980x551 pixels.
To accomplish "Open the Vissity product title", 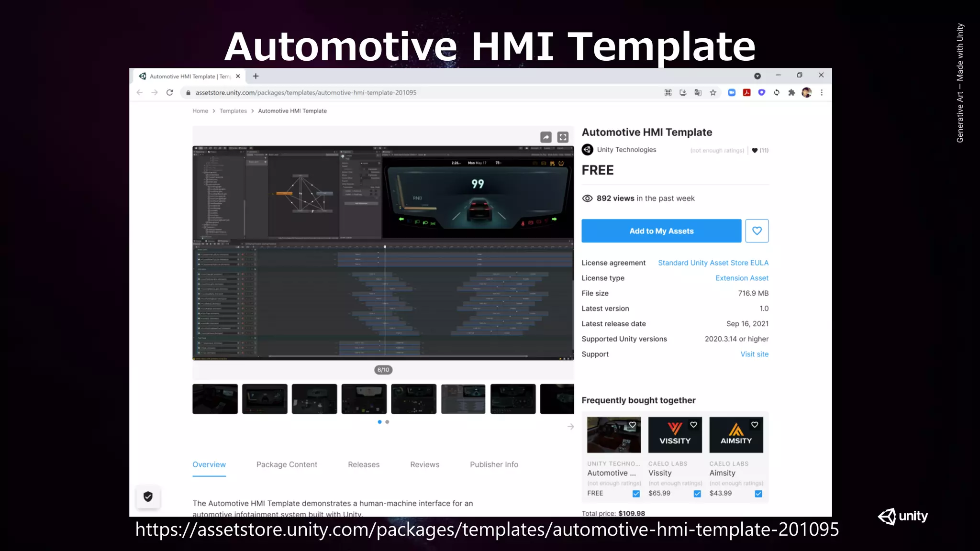I will [660, 473].
